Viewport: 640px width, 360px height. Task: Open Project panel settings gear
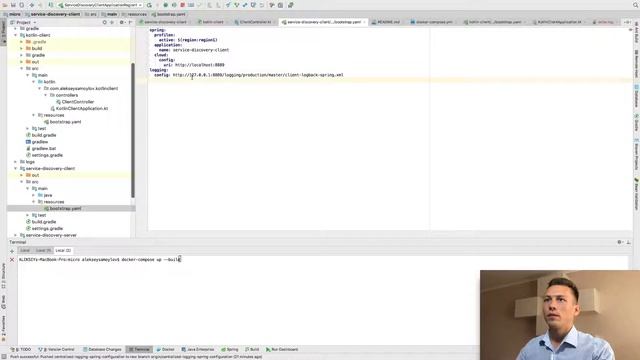(122, 22)
